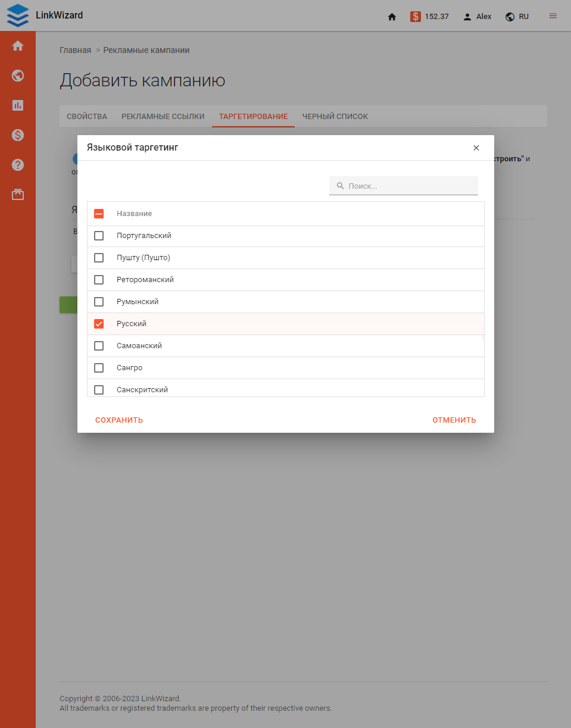The width and height of the screenshot is (571, 728).
Task: Click the home icon in the top bar
Action: tap(392, 17)
